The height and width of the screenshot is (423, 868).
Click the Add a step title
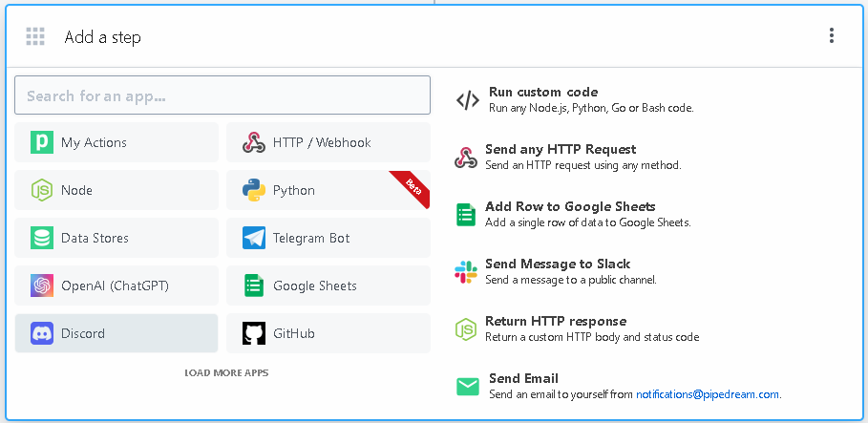102,37
